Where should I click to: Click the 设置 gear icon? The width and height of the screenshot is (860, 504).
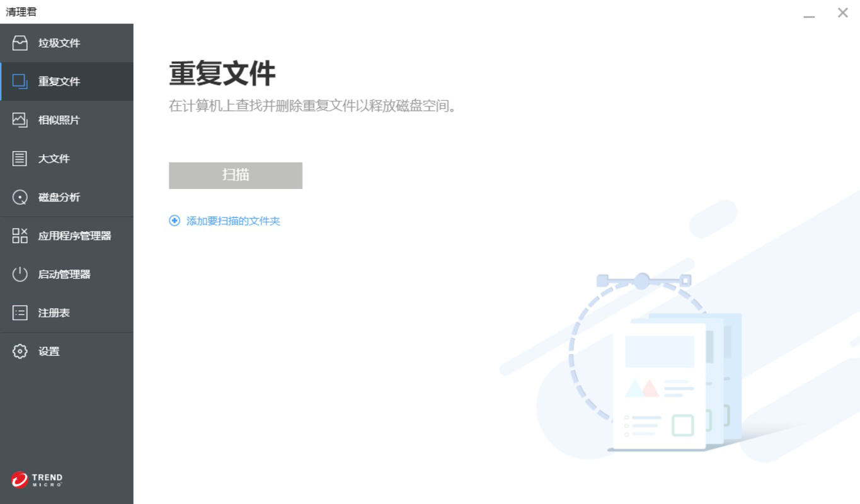(20, 352)
